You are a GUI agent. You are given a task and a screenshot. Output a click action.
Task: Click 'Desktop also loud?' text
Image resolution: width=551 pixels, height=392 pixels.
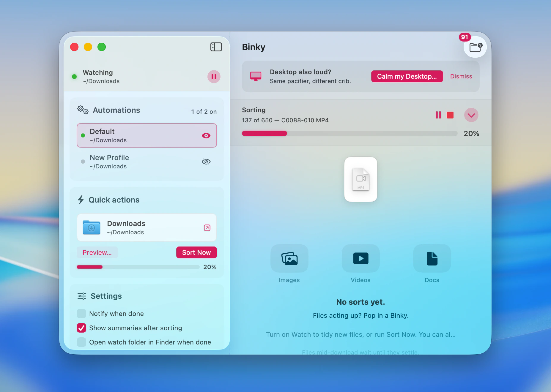300,72
